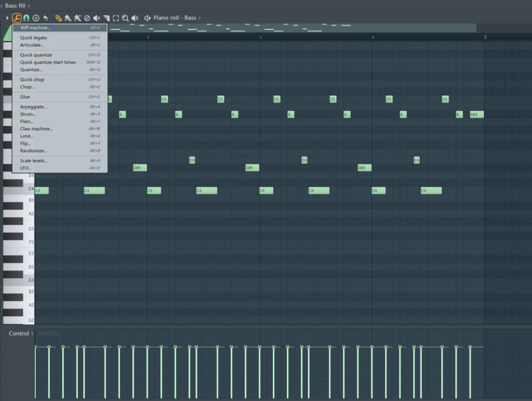532x401 pixels.
Task: Select the Delete tool (crossed circle)
Action: (x=87, y=18)
